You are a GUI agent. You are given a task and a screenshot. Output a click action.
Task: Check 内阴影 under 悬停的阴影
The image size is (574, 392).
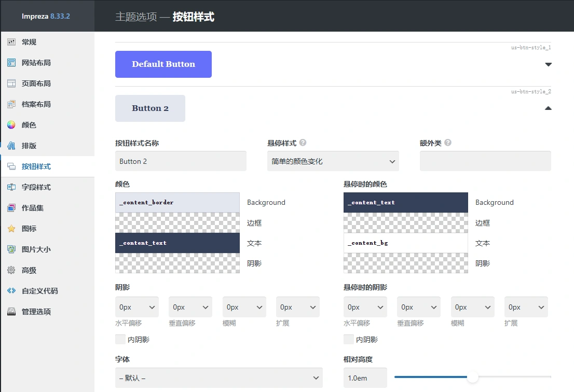pyautogui.click(x=348, y=339)
